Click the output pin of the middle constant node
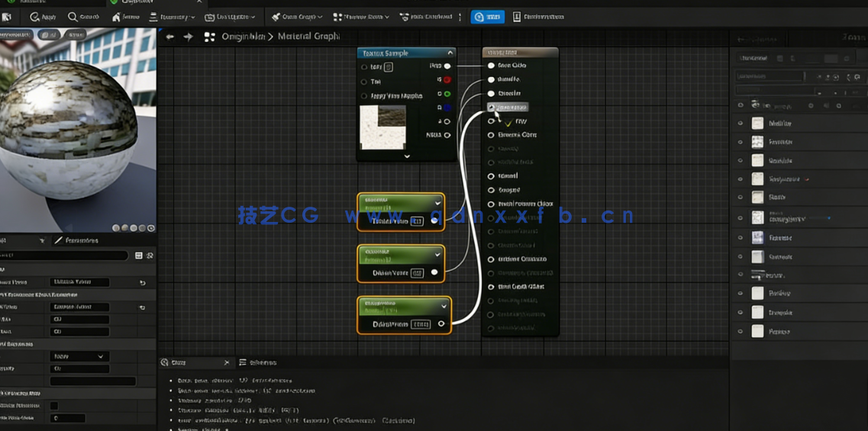Viewport: 868px width, 431px height. [x=434, y=272]
